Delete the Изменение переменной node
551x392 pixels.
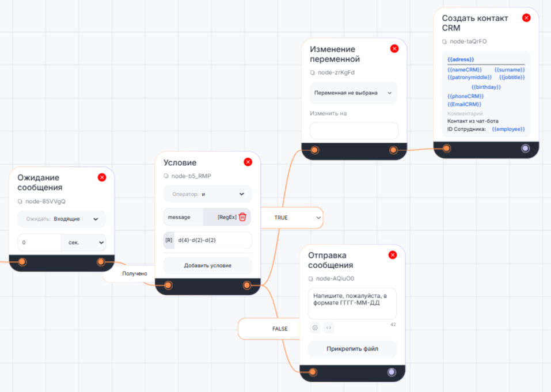[x=394, y=49]
